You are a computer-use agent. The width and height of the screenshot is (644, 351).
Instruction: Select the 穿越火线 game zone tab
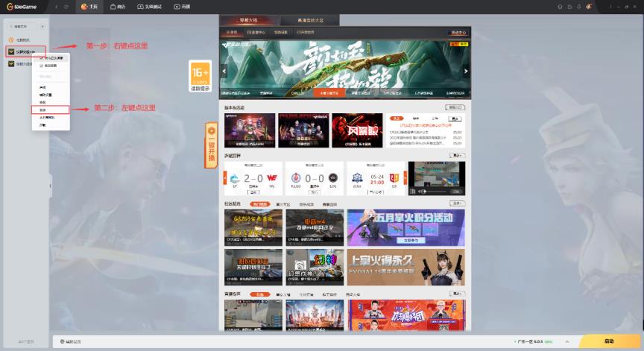tap(249, 20)
